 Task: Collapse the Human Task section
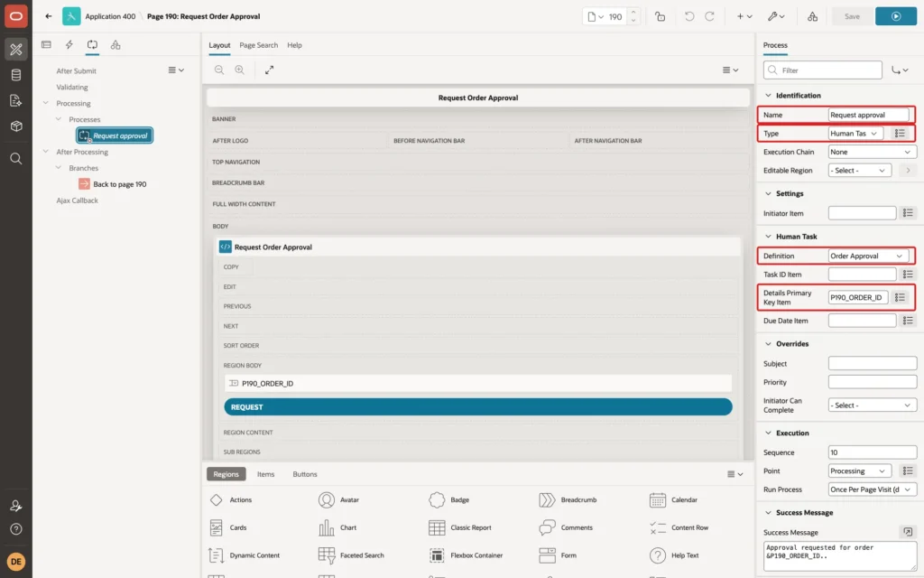[768, 237]
